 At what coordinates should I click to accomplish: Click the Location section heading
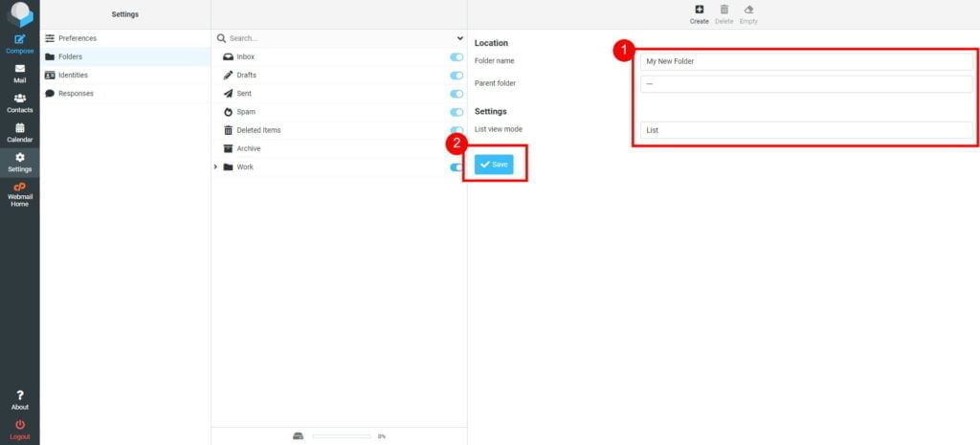[491, 43]
